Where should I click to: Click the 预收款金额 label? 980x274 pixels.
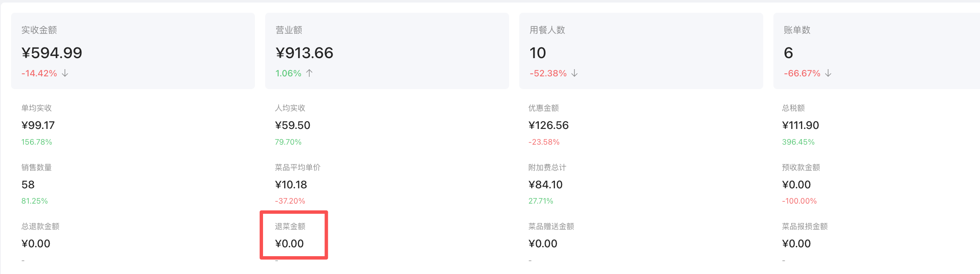pos(801,168)
